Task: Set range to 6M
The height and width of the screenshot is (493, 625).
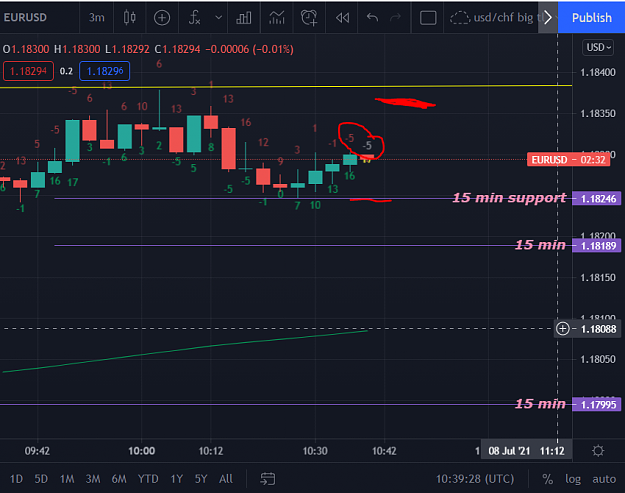Action: tap(119, 479)
